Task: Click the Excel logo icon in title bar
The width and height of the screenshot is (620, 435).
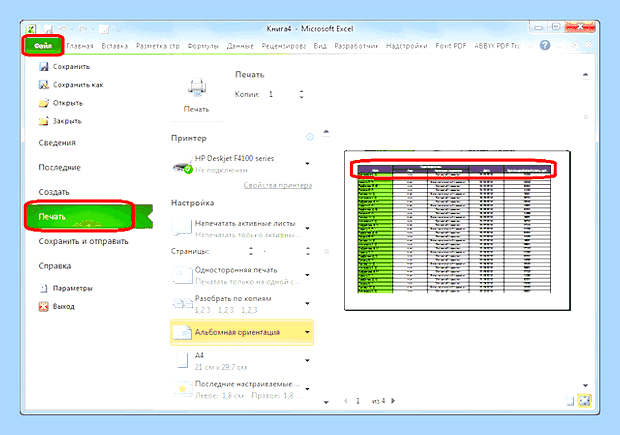Action: [x=31, y=29]
